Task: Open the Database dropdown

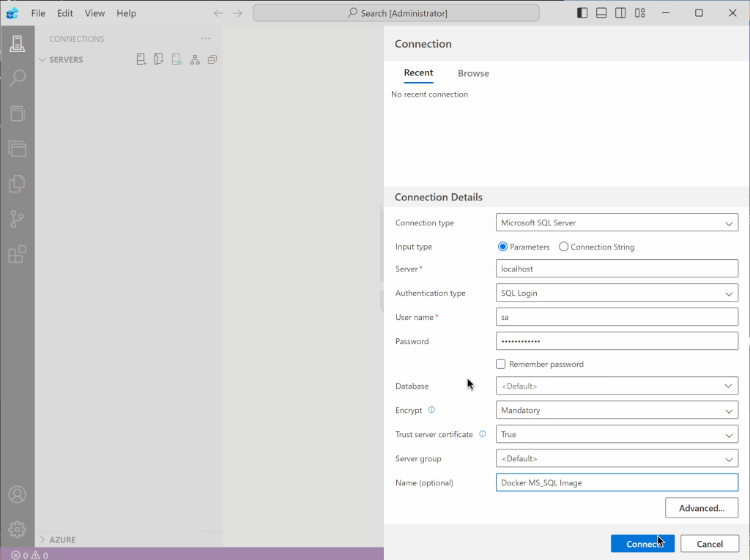Action: (617, 386)
